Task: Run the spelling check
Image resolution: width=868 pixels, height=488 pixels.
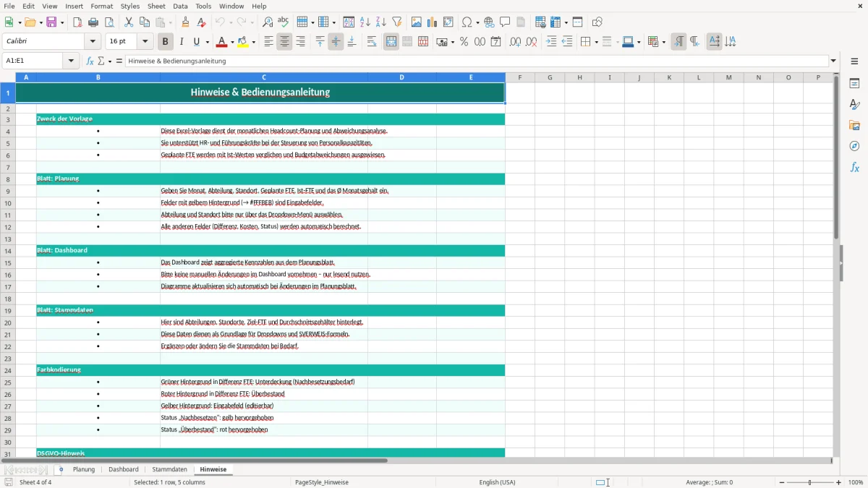Action: [x=284, y=22]
